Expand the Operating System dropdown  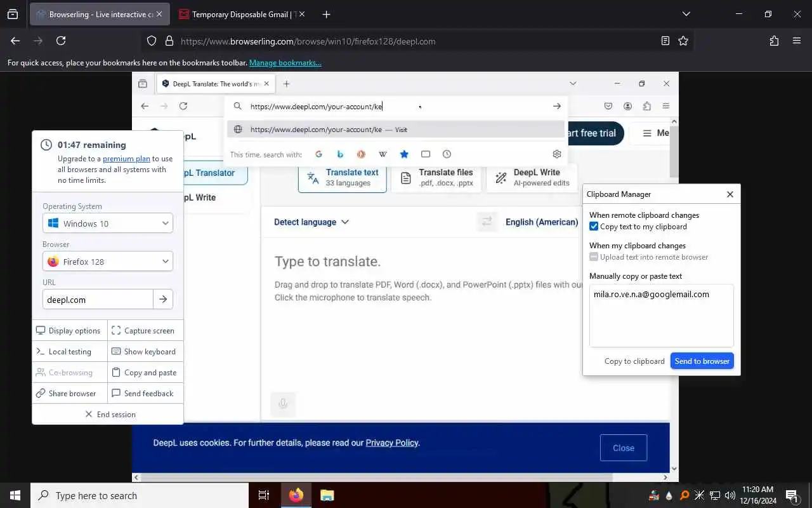[x=108, y=224]
